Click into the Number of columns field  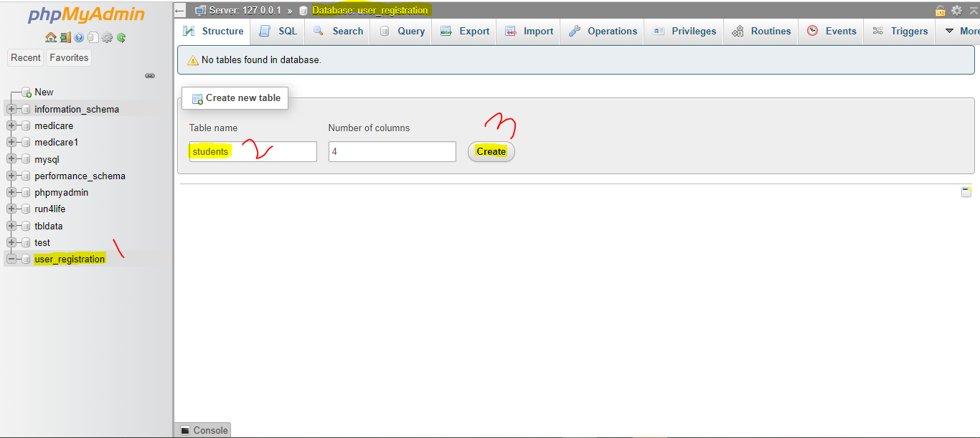point(392,151)
